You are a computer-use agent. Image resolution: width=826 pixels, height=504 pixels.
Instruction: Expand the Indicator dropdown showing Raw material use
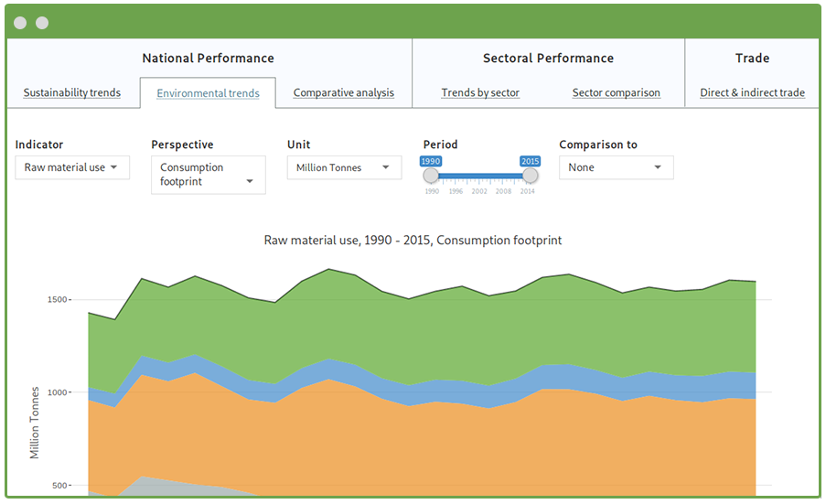(72, 167)
